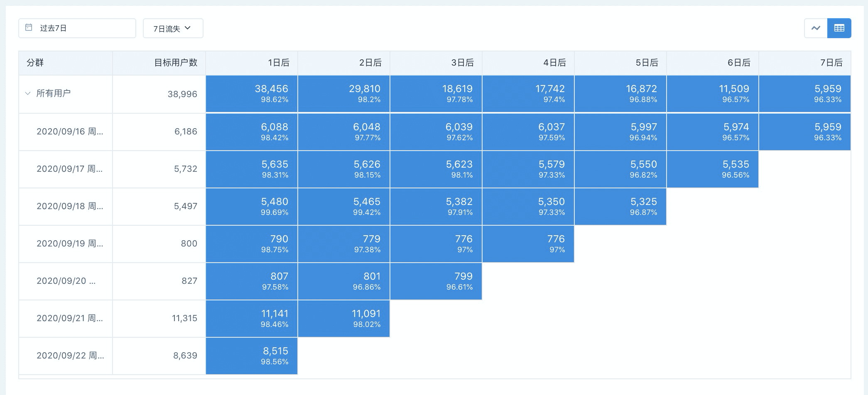Viewport: 868px width, 395px height.
Task: Click the 5,382 97.91% cell
Action: coord(436,207)
